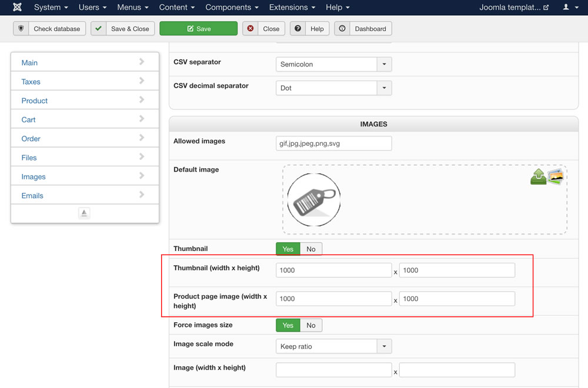The width and height of the screenshot is (588, 388).
Task: Click the Help question mark icon
Action: tap(298, 29)
